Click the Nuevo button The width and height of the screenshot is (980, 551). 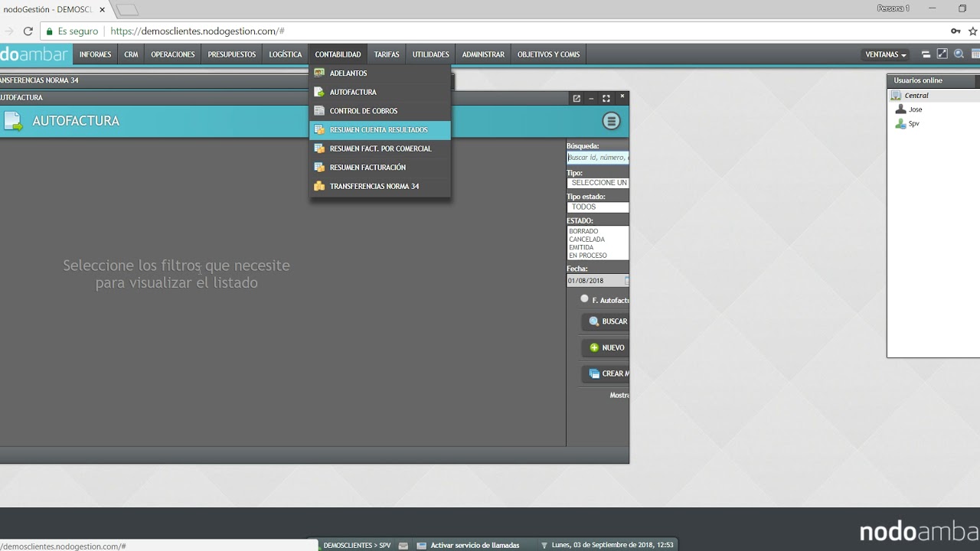[606, 348]
